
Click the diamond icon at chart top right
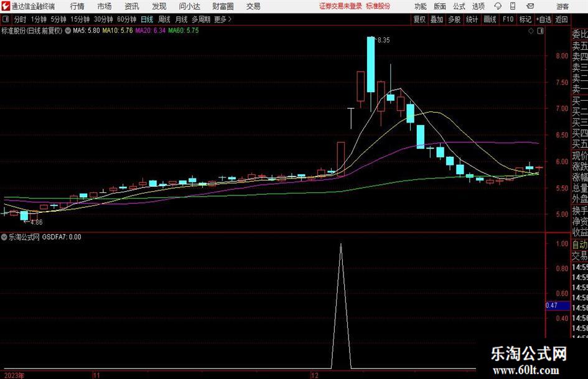[531, 31]
